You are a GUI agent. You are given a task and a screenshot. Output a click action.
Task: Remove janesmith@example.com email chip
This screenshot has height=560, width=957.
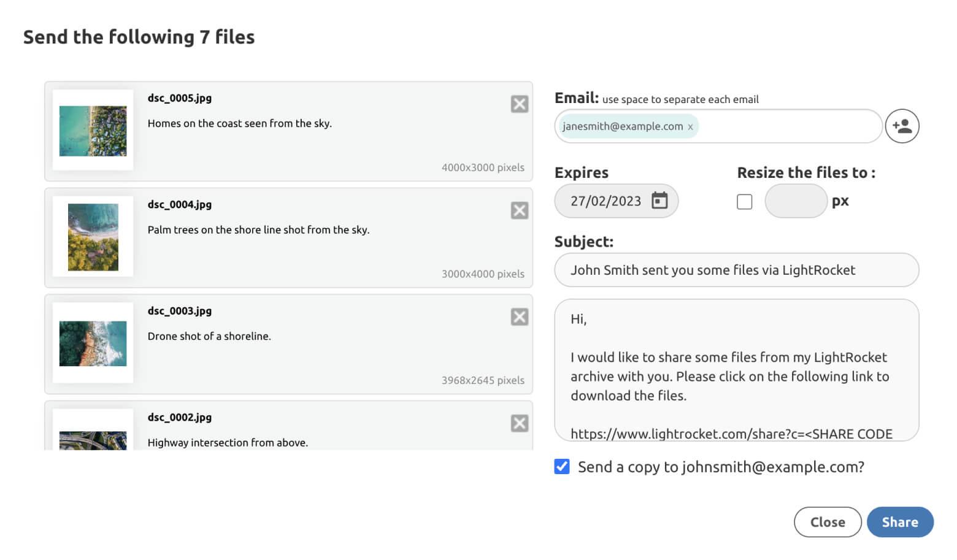[690, 127]
